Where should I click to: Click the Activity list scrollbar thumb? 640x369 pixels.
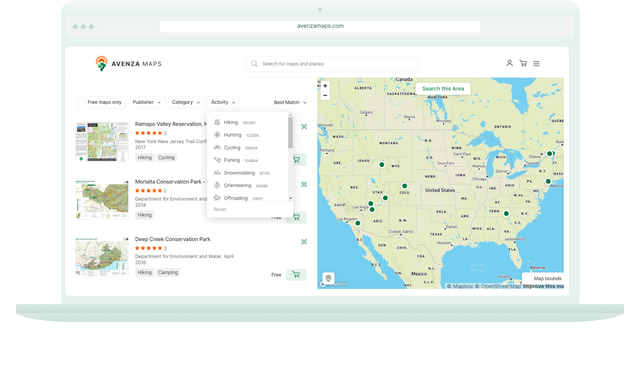(291, 133)
